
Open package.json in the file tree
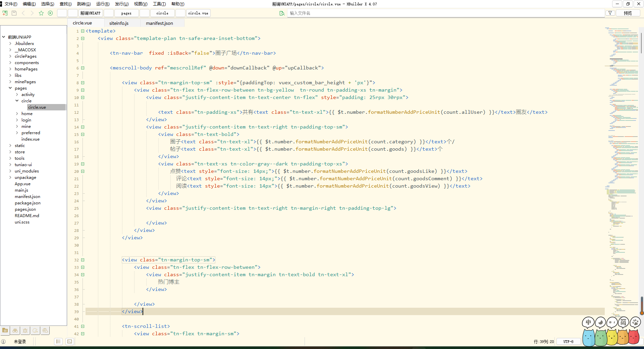click(28, 203)
